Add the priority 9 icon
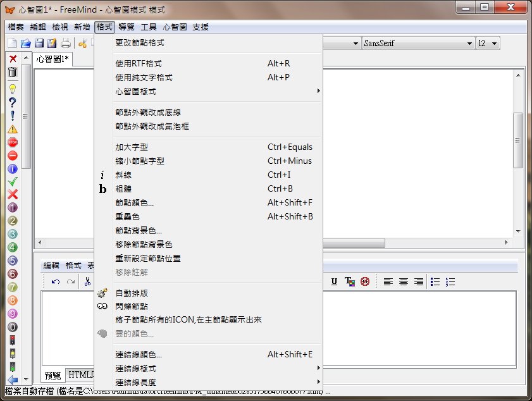The height and width of the screenshot is (401, 532). pyautogui.click(x=13, y=314)
